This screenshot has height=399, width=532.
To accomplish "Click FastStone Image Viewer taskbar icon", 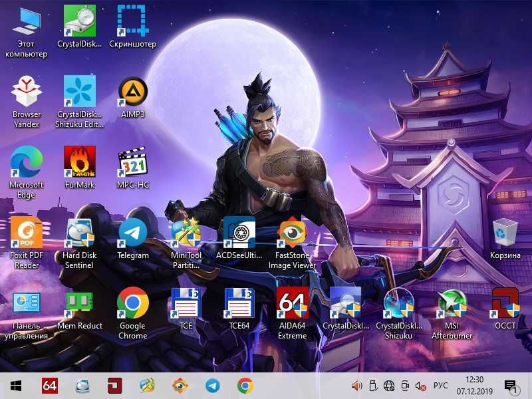I will [180, 386].
